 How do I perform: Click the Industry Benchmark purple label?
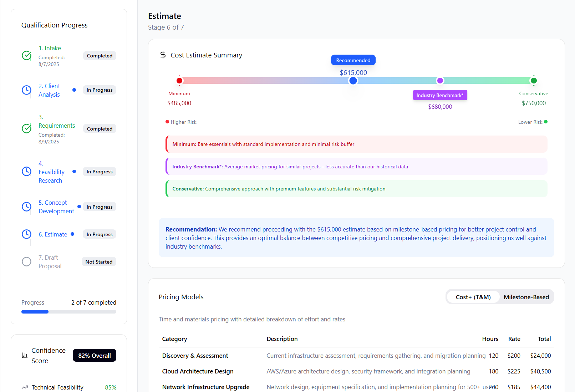pyautogui.click(x=440, y=95)
